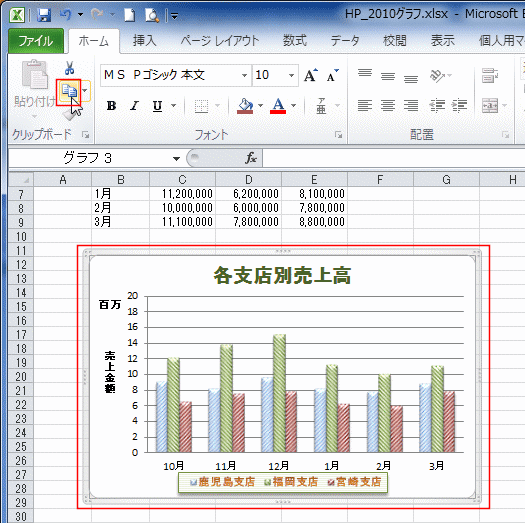Open the Copy options dropdown arrow
This screenshot has height=523, width=525.
85,91
